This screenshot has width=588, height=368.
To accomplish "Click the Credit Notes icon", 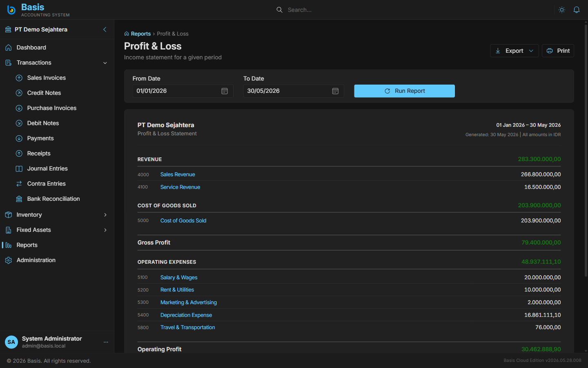I will pos(19,93).
